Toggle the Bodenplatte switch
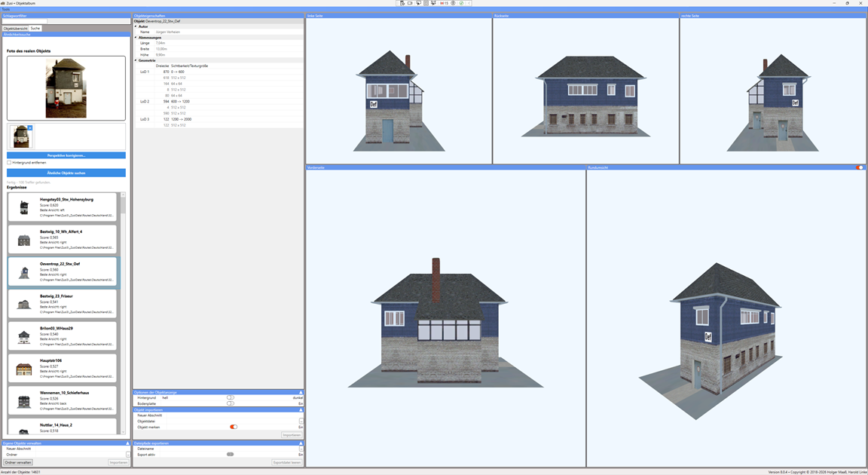868x475 pixels. [x=231, y=403]
